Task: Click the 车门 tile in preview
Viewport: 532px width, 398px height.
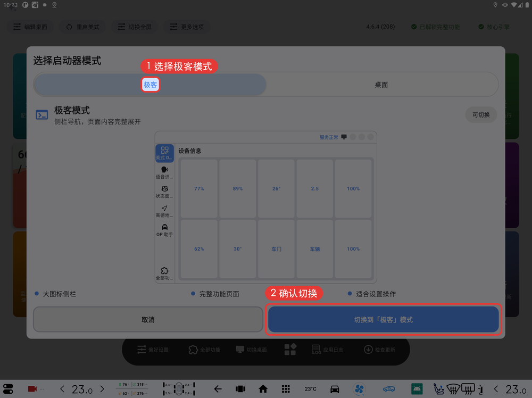Action: tap(276, 248)
